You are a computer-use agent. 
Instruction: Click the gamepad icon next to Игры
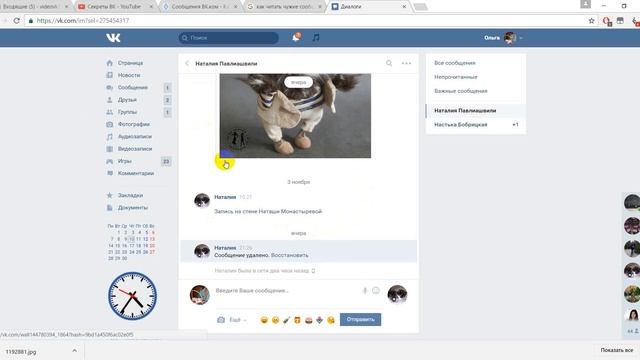(109, 161)
